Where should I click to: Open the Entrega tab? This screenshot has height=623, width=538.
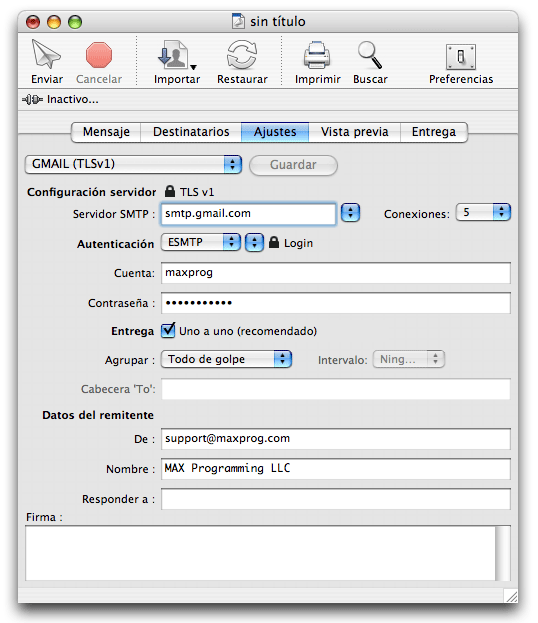[x=433, y=132]
